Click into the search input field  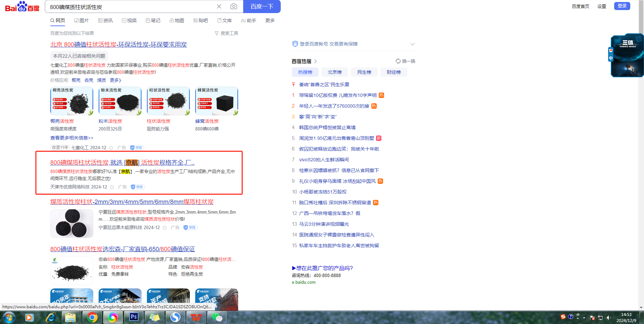coord(131,7)
